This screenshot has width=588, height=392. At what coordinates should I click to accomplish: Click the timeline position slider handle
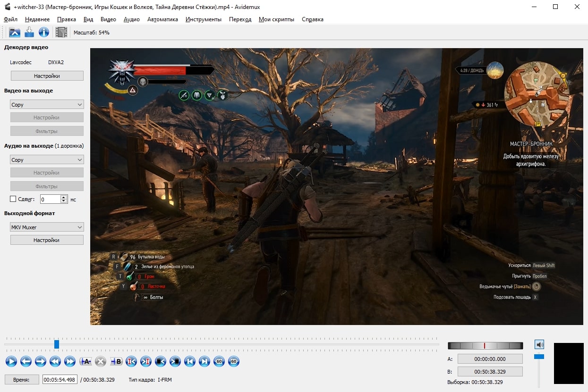tap(57, 344)
